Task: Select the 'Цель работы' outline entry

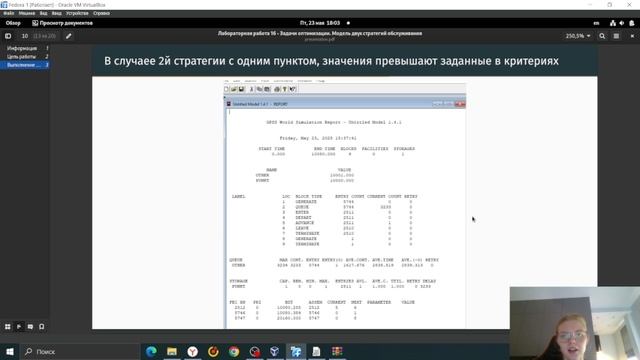Action: coord(25,56)
